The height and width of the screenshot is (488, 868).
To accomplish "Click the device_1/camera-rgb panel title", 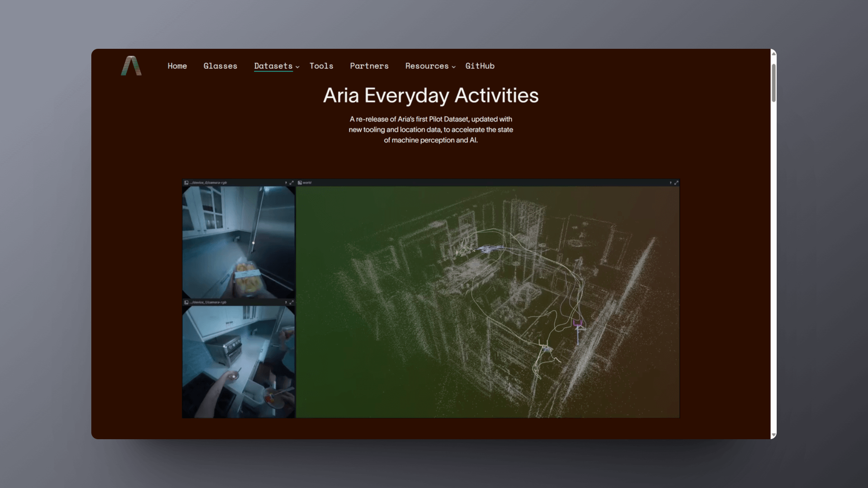I will pyautogui.click(x=209, y=302).
